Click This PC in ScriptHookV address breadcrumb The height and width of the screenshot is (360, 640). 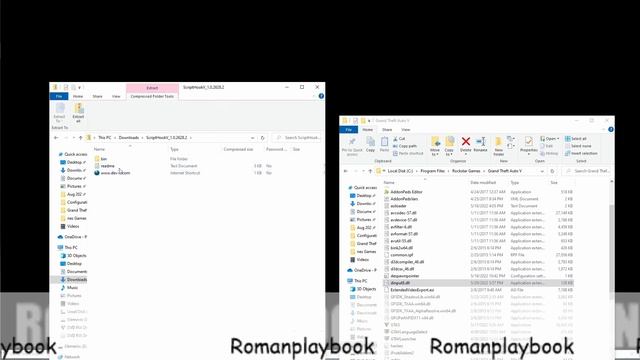pos(104,138)
